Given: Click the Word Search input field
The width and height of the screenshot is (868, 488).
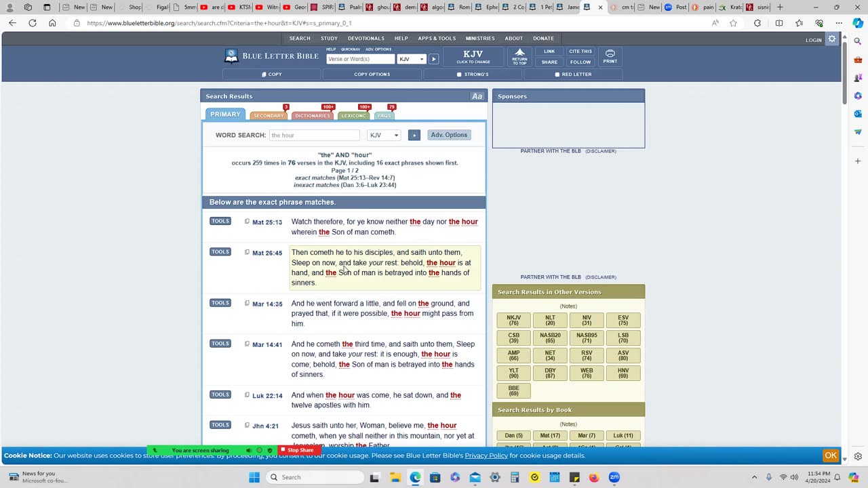Looking at the screenshot, I should pyautogui.click(x=314, y=135).
